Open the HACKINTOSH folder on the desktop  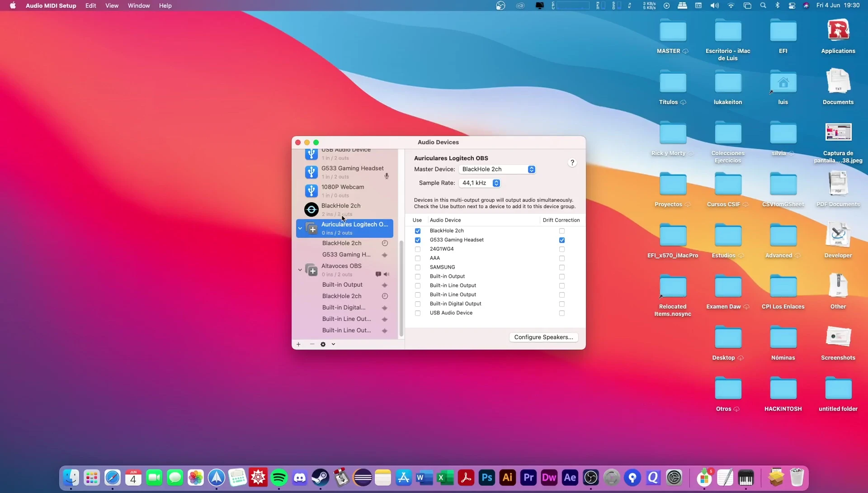coord(783,394)
